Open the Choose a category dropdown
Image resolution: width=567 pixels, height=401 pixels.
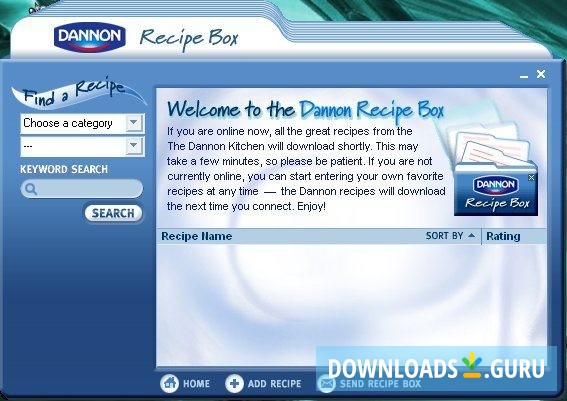click(82, 124)
